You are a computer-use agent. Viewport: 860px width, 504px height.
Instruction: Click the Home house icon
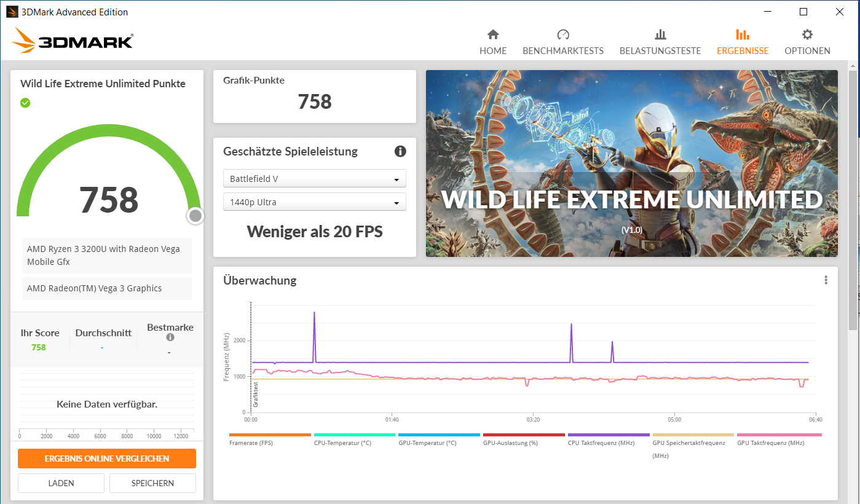pos(493,34)
